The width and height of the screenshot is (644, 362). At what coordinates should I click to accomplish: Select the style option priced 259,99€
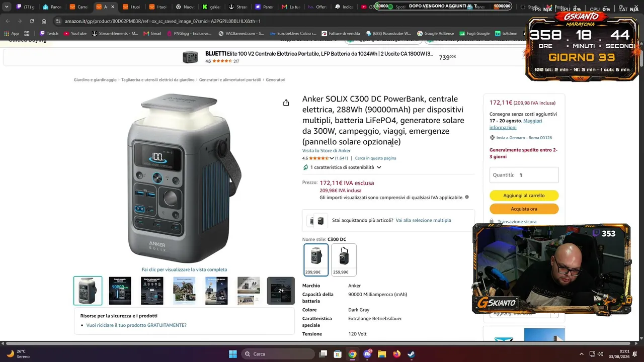point(344,260)
